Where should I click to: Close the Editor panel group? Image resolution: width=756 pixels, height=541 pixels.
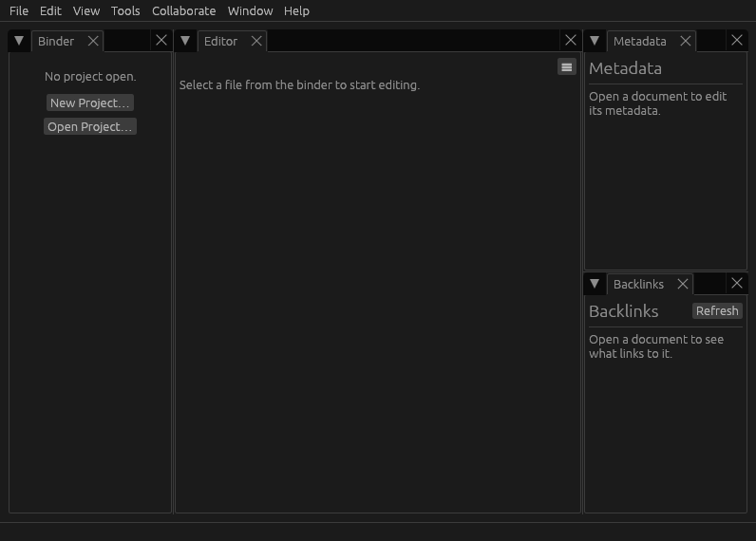pos(571,41)
